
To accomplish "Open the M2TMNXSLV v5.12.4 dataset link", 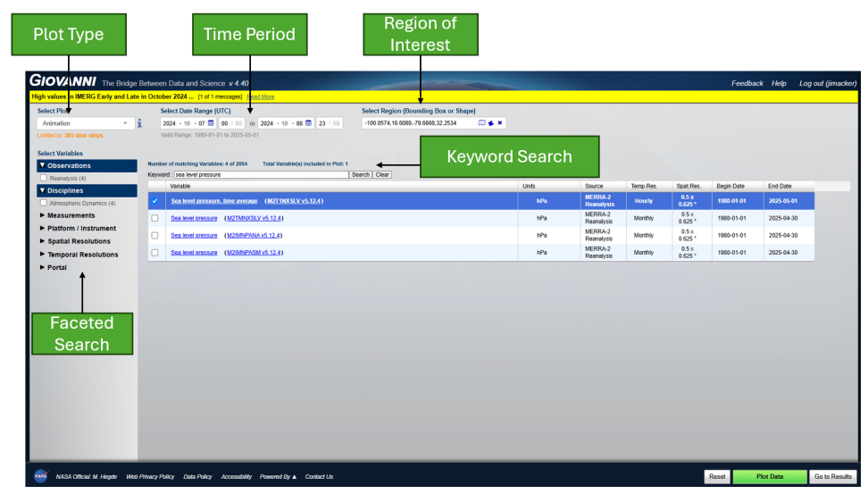I will coord(255,218).
